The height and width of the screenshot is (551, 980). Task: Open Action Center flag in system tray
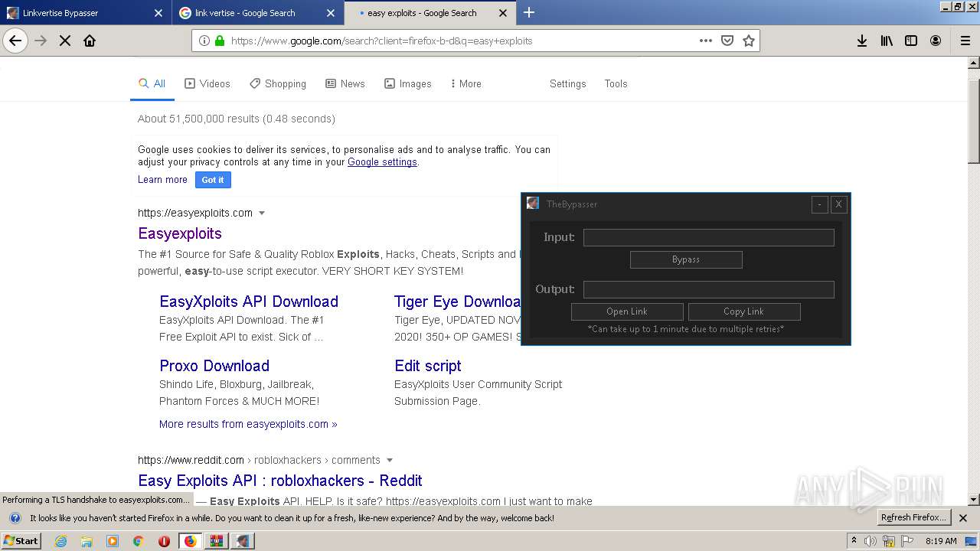[x=906, y=541]
